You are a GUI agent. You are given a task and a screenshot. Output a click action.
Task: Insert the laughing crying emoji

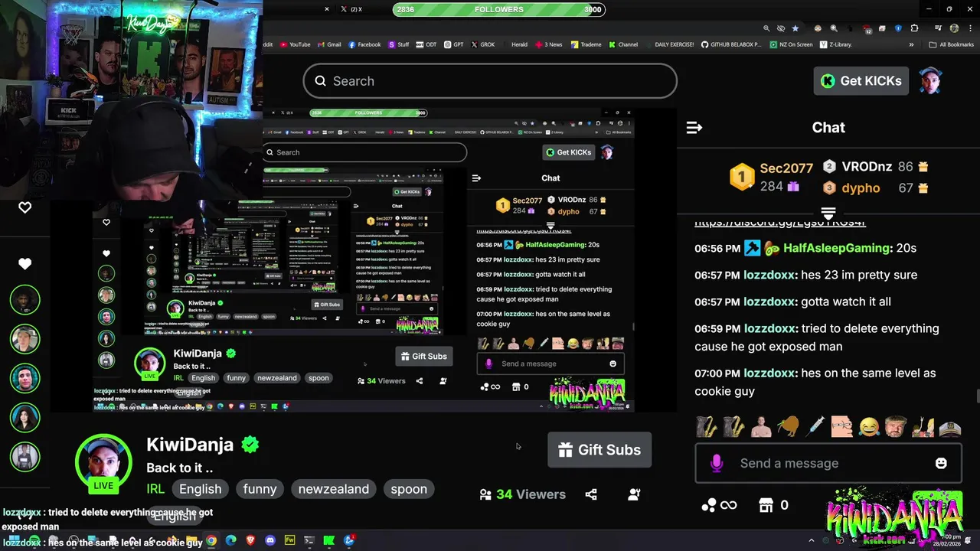pos(869,427)
